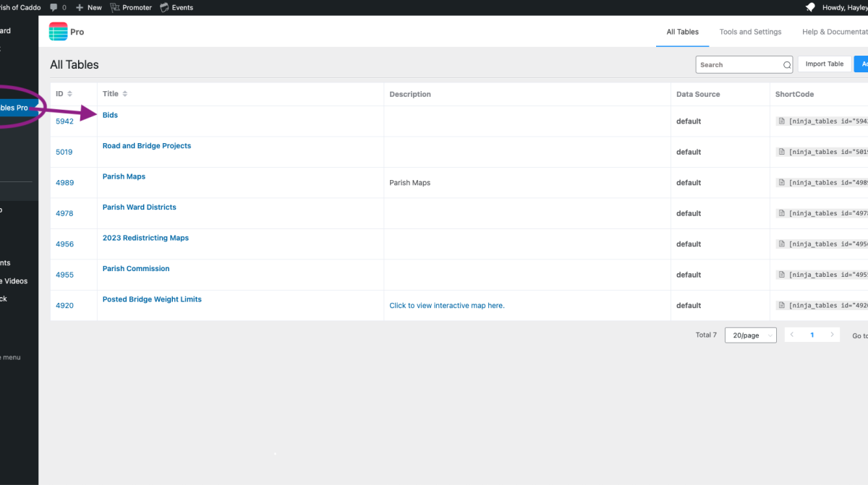The image size is (868, 485).
Task: Click the Import Table button
Action: [x=824, y=64]
